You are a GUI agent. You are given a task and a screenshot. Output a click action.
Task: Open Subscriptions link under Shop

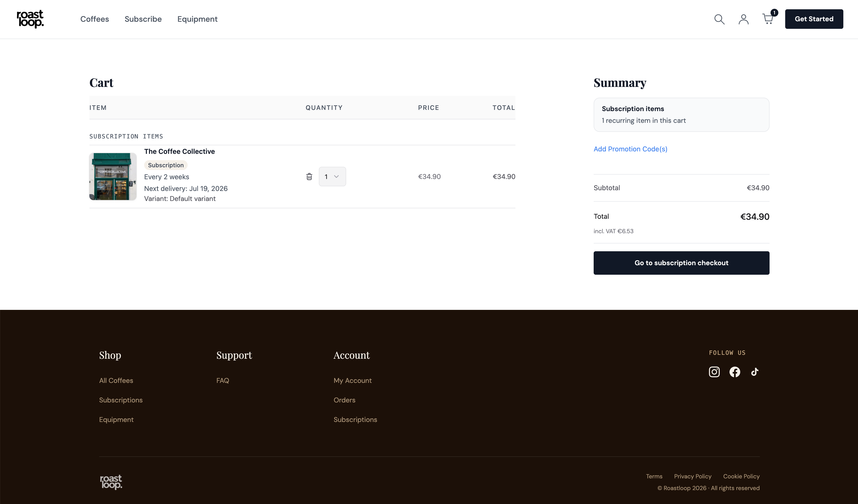click(121, 400)
